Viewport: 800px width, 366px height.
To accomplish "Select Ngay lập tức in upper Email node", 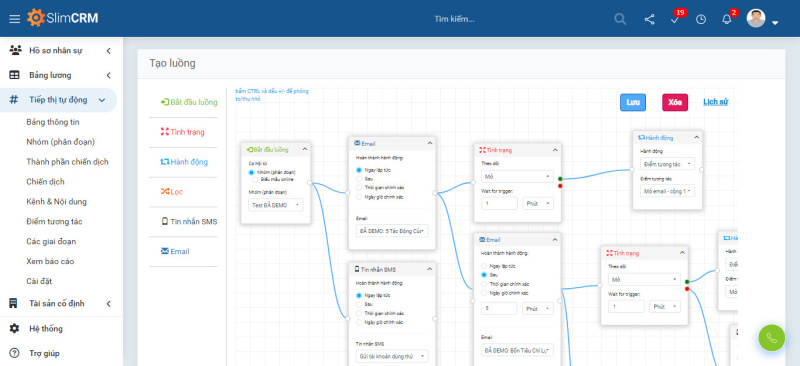I will tap(359, 169).
